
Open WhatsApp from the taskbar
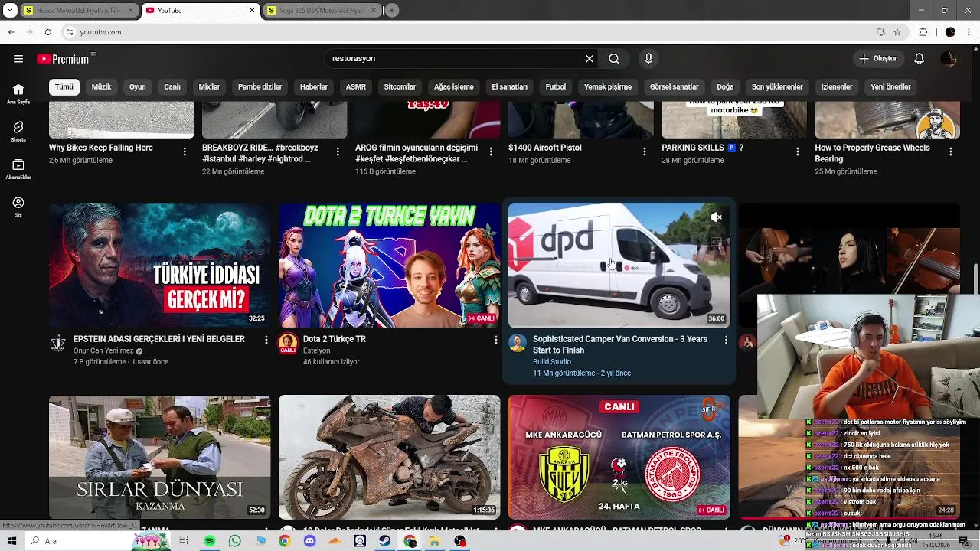[x=234, y=541]
